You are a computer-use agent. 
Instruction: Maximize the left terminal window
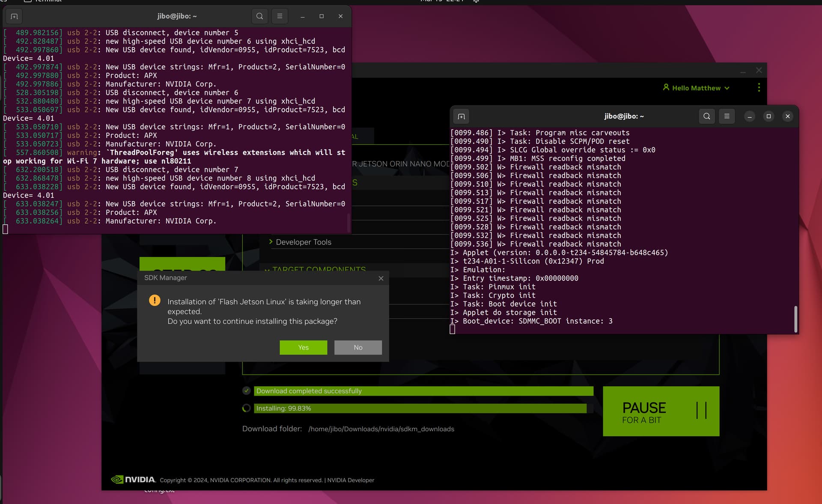click(322, 16)
